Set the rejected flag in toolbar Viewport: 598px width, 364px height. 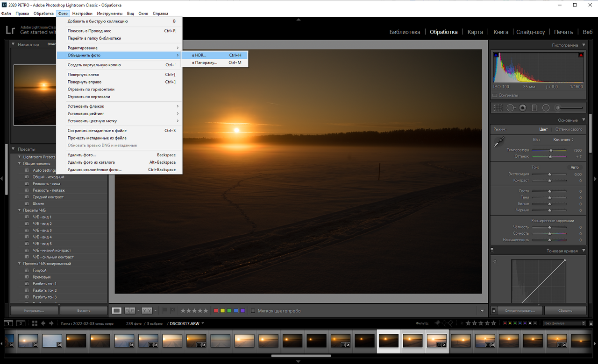point(172,310)
